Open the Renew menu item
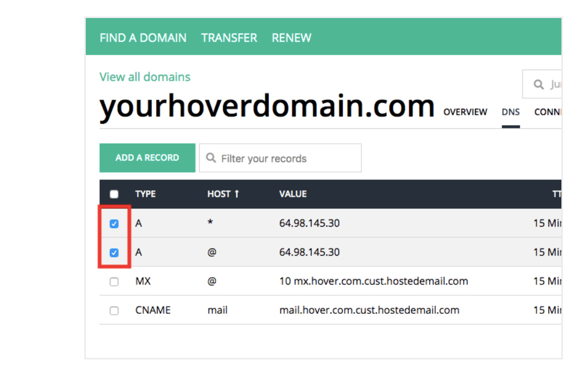Screen dimensions: 587x392 291,38
